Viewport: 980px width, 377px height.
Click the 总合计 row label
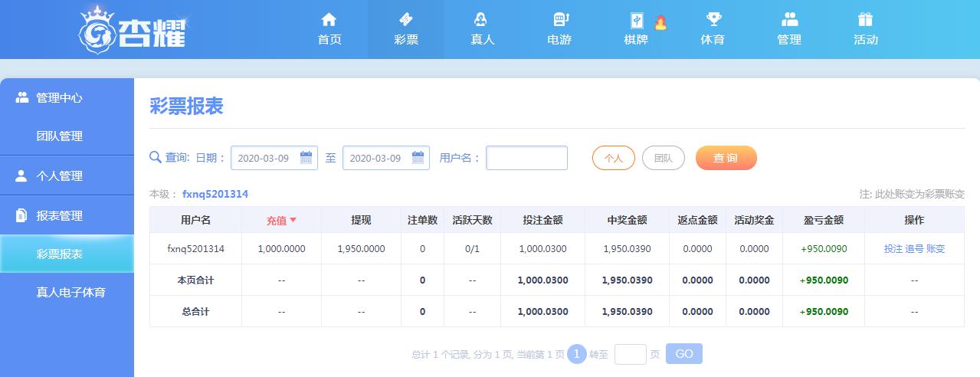tap(195, 312)
